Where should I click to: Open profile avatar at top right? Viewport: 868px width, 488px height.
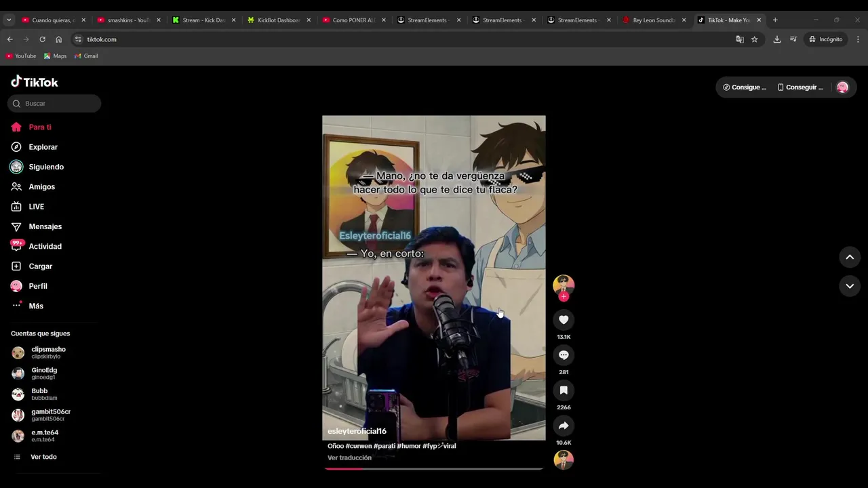843,87
